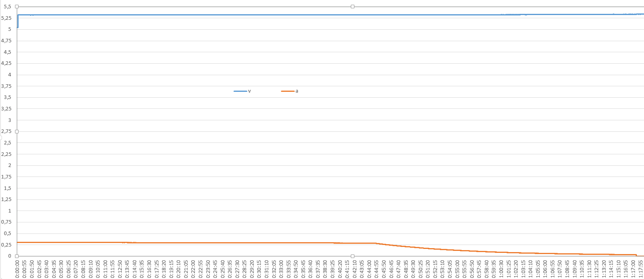Click y-axis label 5,25
The height and width of the screenshot is (279, 644).
click(x=6, y=18)
